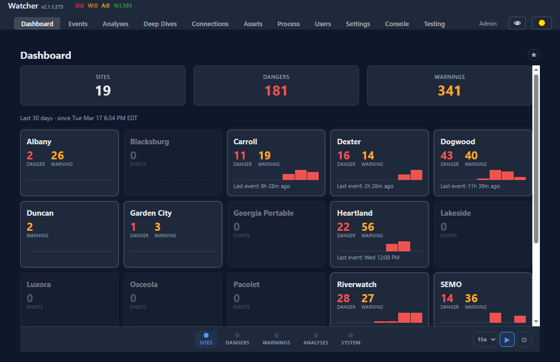Switch to the ANALYSES view indicator
The image size is (560, 362).
315,339
